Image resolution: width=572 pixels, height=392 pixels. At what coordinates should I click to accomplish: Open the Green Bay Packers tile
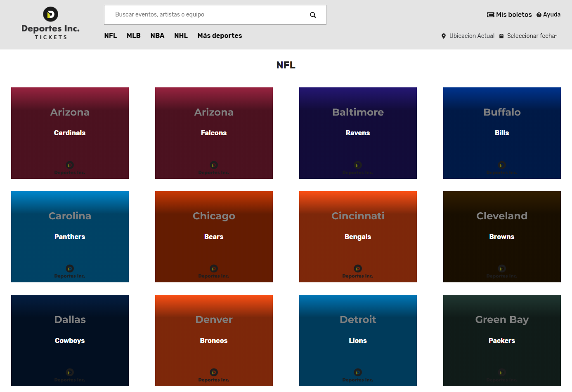502,340
